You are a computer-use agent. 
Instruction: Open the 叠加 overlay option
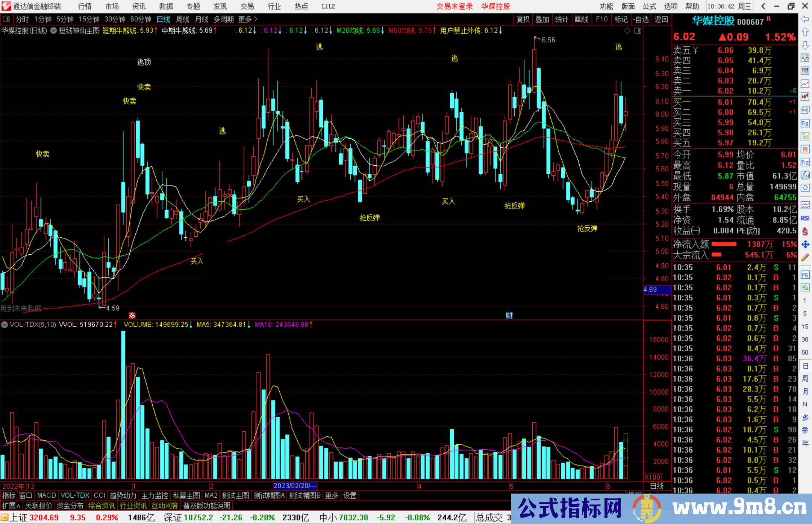pos(542,19)
